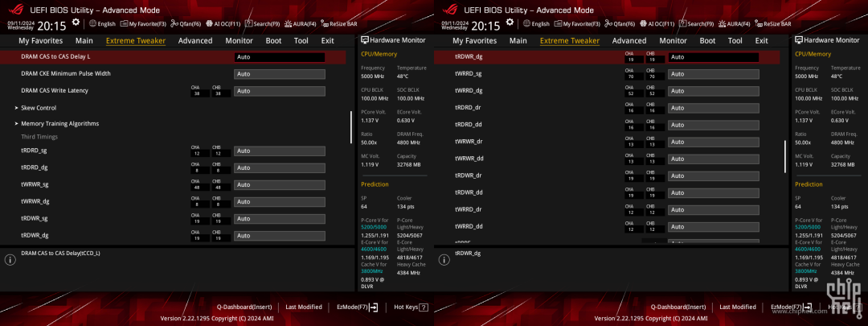Click info icon beside tCCD_L description
This screenshot has width=868, height=326.
tap(10, 259)
